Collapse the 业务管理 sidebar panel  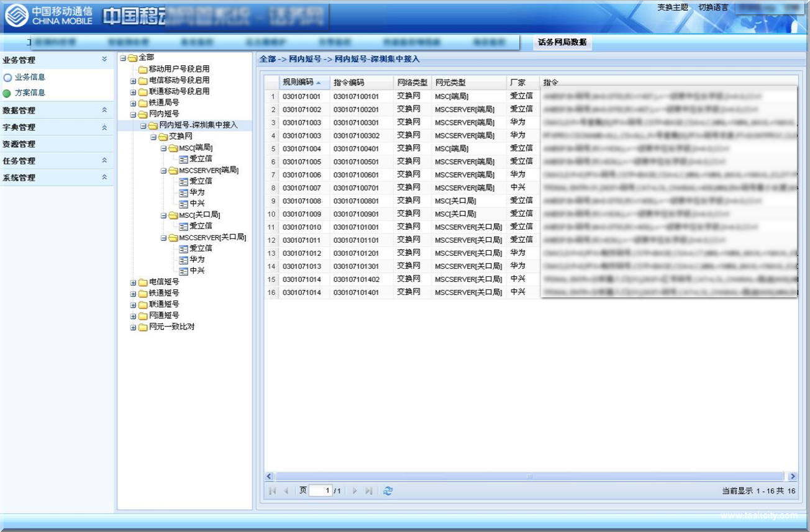pyautogui.click(x=104, y=60)
